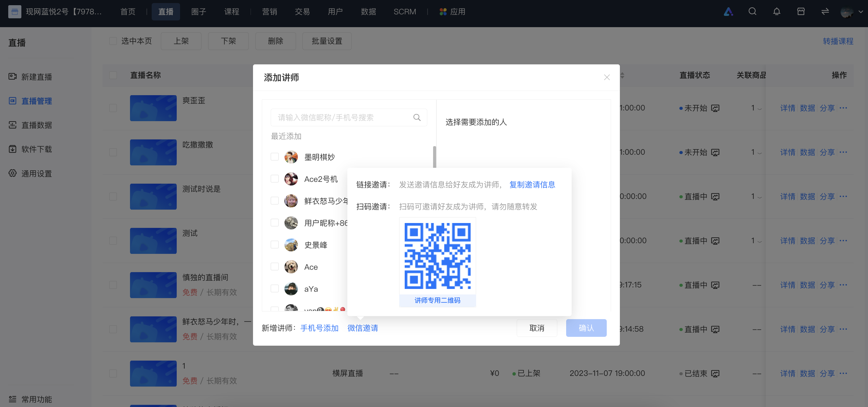The width and height of the screenshot is (868, 407).
Task: Open 直播数据 in the sidebar
Action: (36, 125)
